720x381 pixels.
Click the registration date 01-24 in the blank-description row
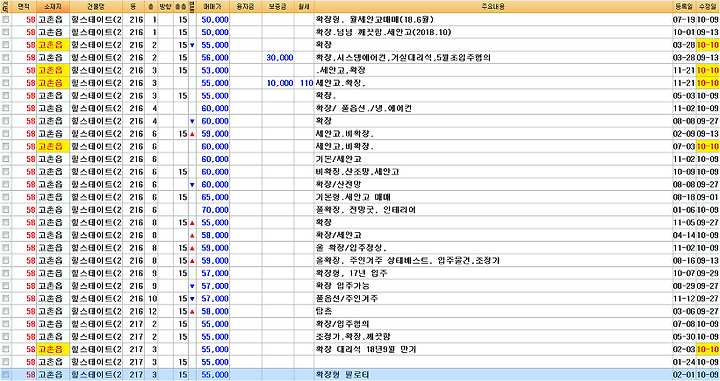684,362
